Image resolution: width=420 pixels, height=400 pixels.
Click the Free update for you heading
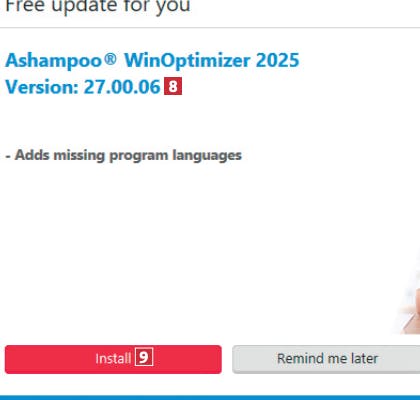(98, 6)
